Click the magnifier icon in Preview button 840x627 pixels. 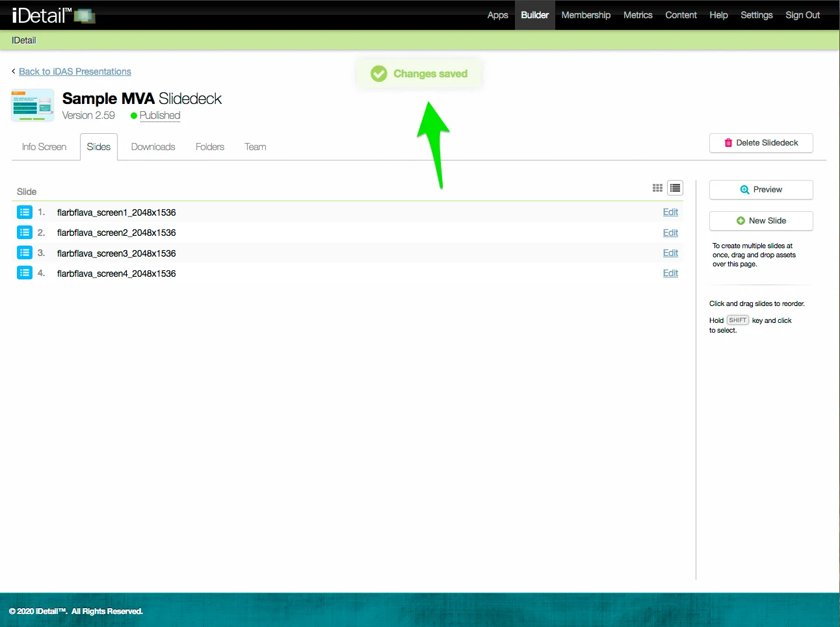click(x=745, y=190)
